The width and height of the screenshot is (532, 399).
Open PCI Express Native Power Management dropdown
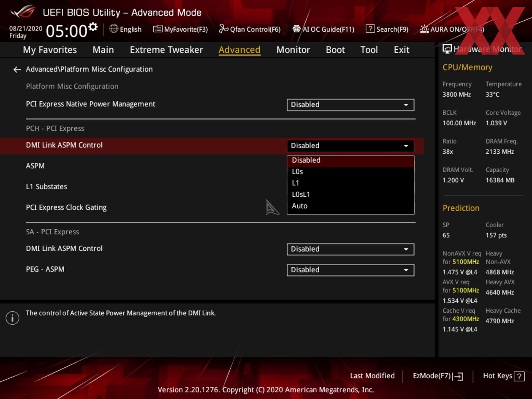(350, 105)
